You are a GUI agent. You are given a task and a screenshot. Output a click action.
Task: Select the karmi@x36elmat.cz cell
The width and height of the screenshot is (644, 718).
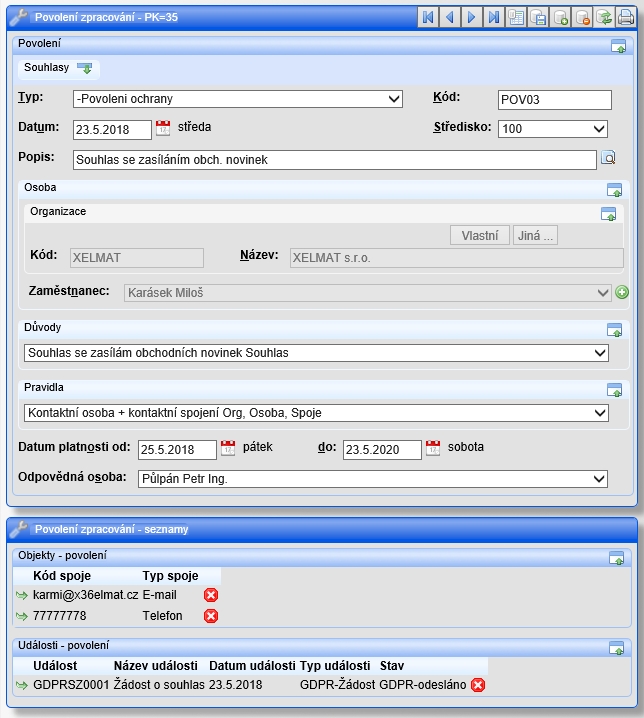coord(86,595)
